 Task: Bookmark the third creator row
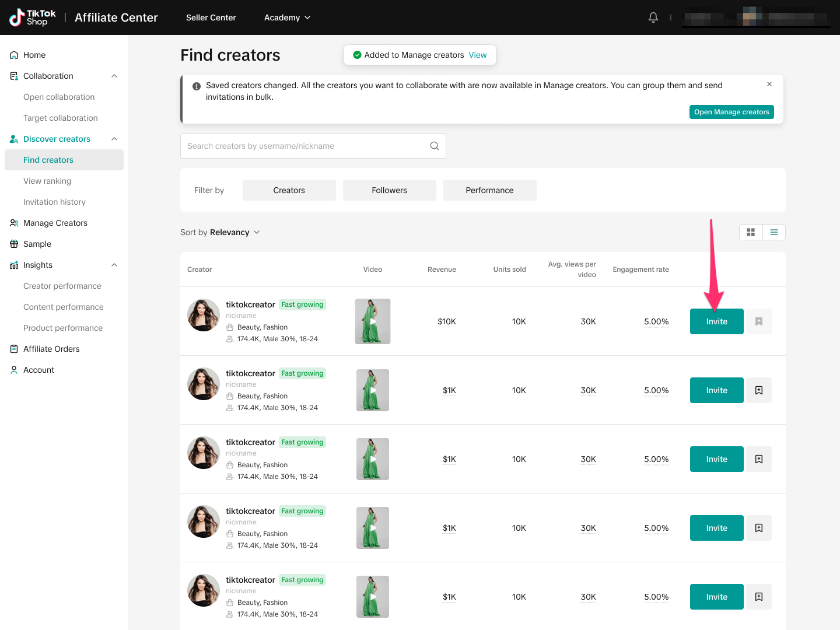759,459
